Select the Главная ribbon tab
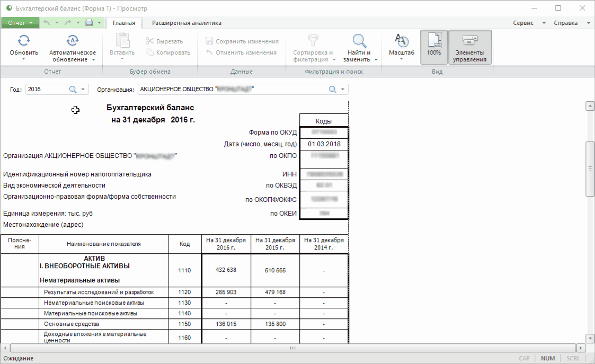This screenshot has height=364, width=595. tap(124, 23)
